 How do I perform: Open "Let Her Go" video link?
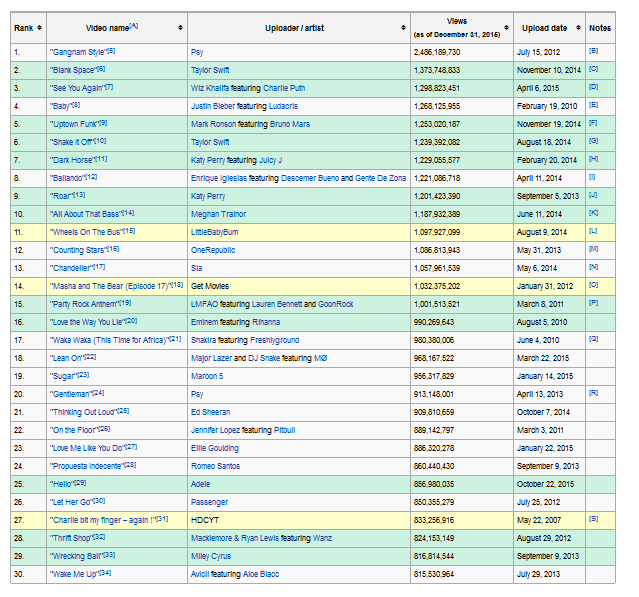(72, 502)
